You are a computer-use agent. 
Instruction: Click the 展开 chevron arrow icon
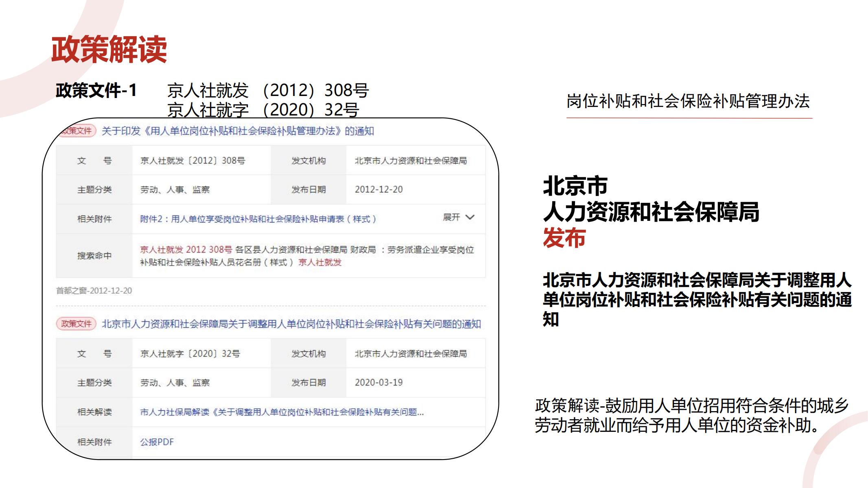pos(470,217)
